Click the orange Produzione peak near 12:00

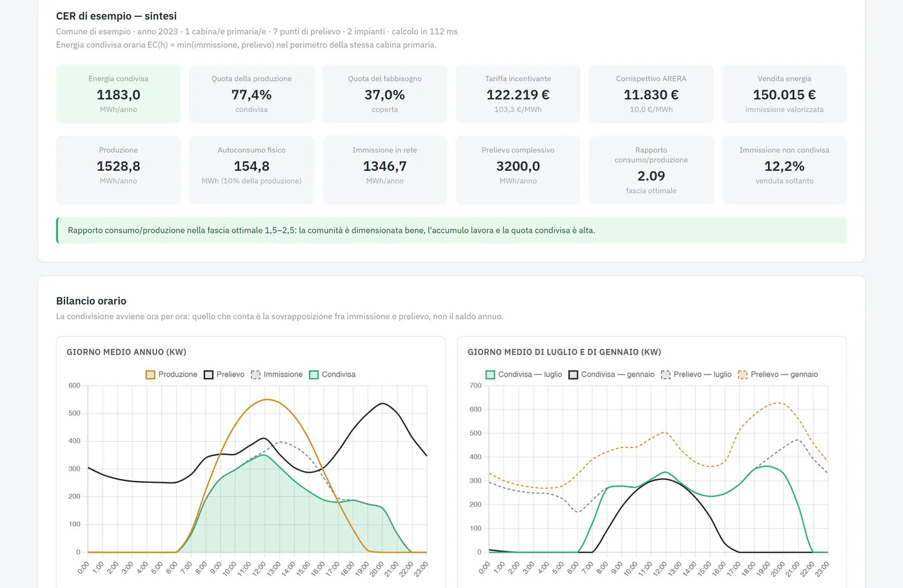click(266, 400)
